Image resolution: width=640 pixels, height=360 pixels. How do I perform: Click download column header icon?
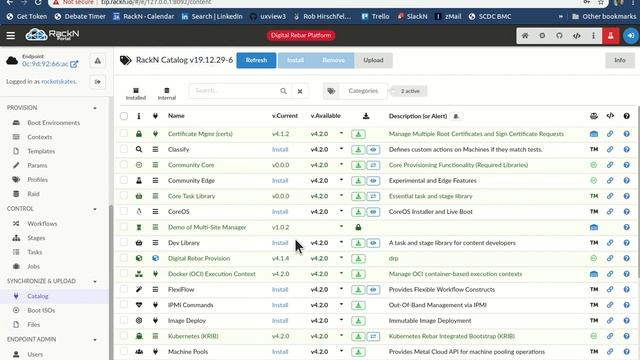(x=366, y=116)
